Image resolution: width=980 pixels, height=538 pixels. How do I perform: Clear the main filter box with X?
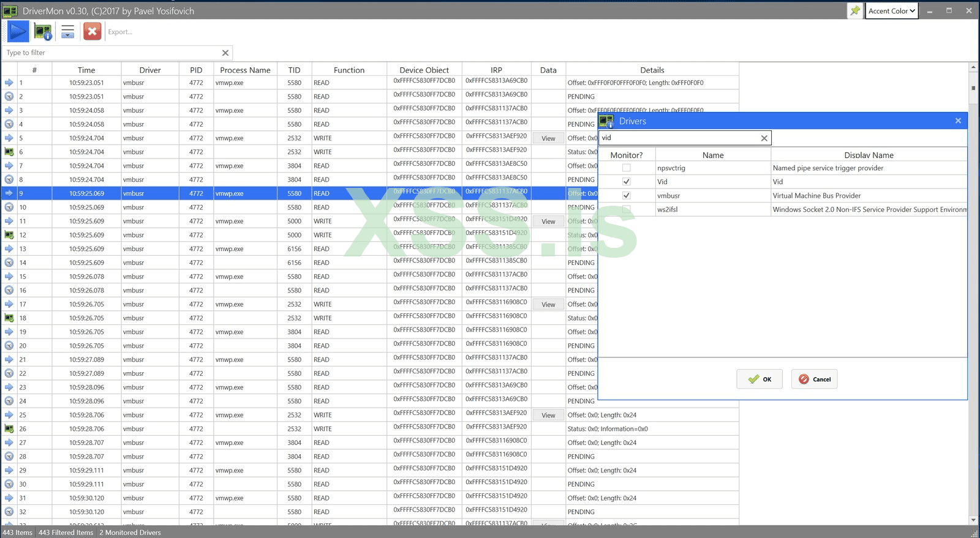click(x=225, y=53)
